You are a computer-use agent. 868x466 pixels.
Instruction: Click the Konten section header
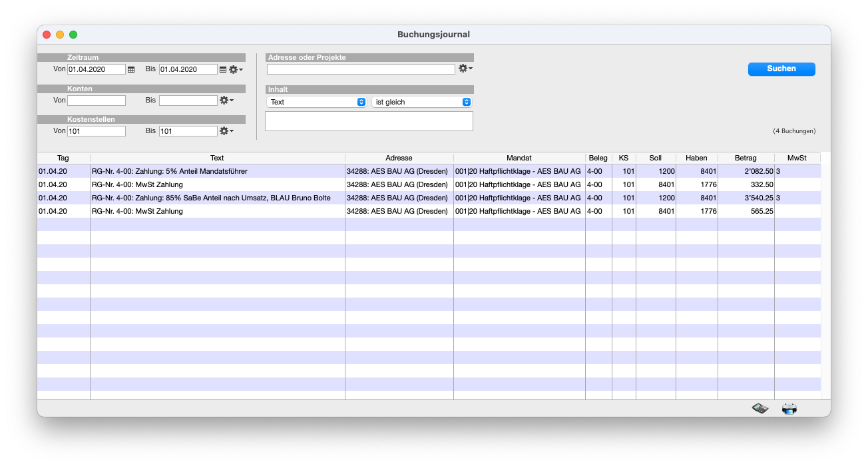point(141,89)
